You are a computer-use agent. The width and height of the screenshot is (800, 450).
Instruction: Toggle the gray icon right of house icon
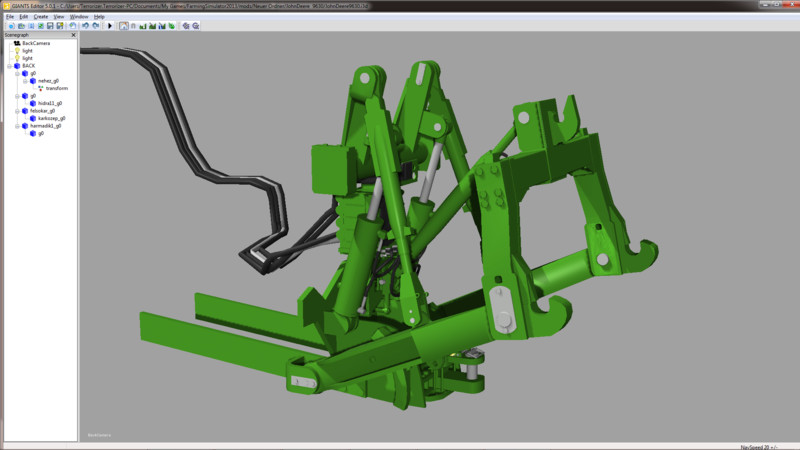pos(133,26)
